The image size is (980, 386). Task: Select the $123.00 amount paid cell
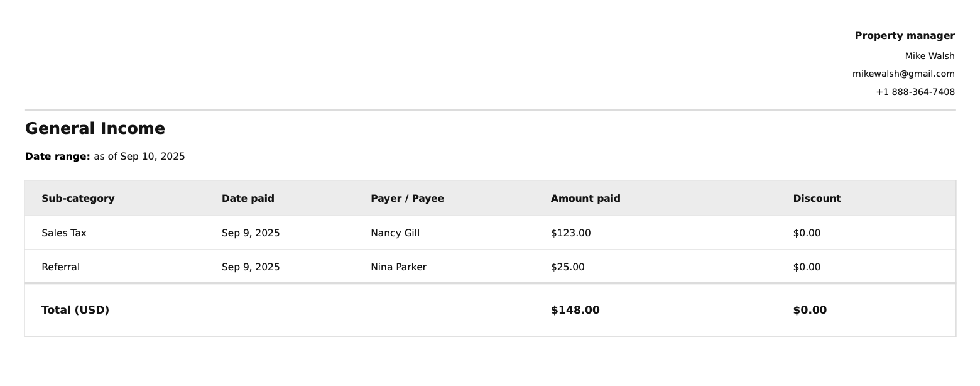click(x=570, y=233)
